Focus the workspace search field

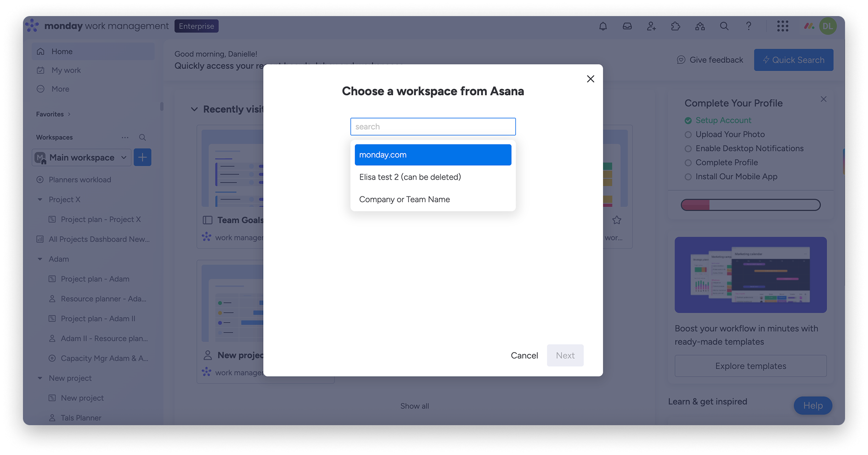pyautogui.click(x=433, y=127)
